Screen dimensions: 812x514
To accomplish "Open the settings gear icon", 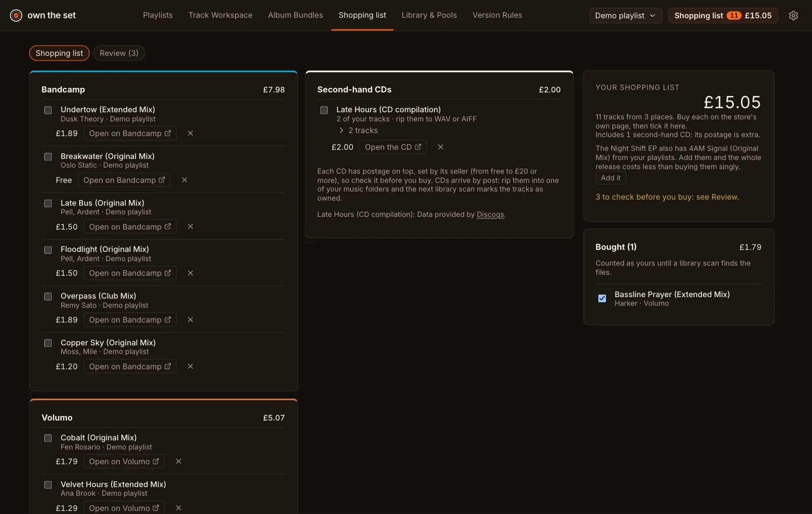I will click(x=793, y=16).
